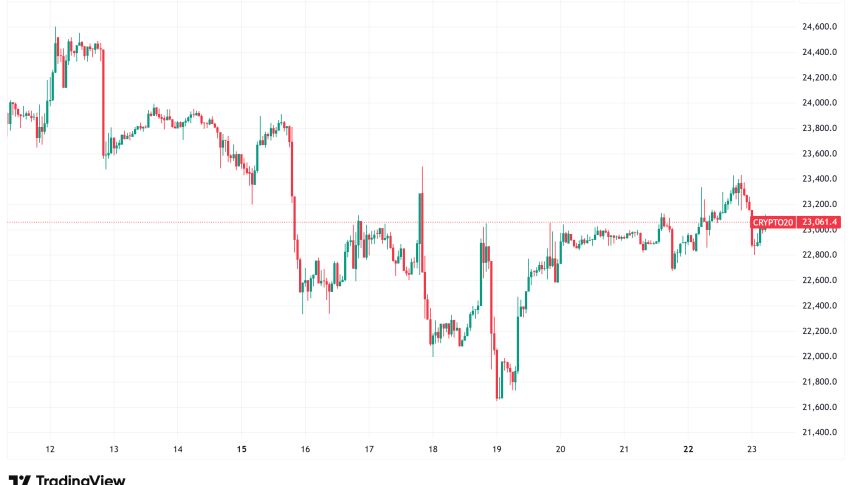Click the 14 date label on time axis
The image size is (852, 485).
177,450
